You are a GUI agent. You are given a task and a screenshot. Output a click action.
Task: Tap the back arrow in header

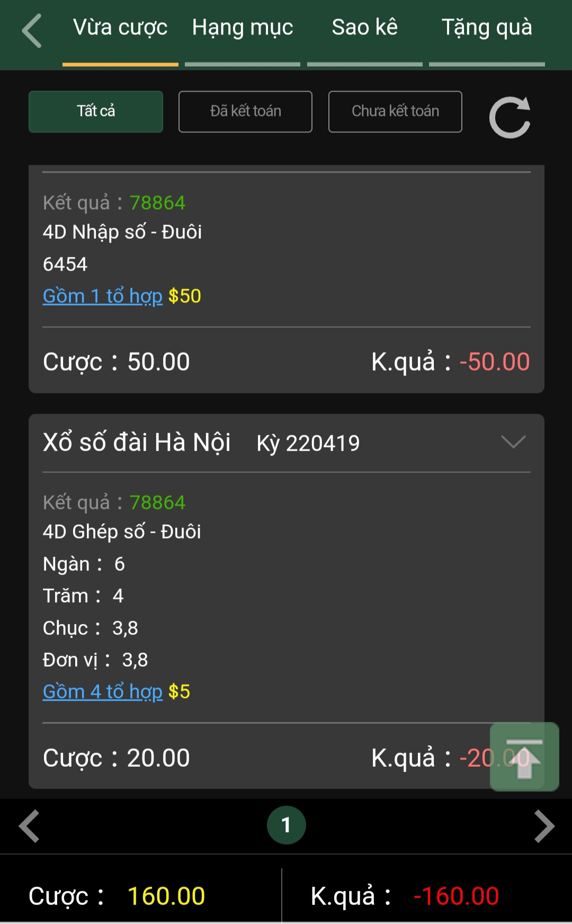point(32,31)
